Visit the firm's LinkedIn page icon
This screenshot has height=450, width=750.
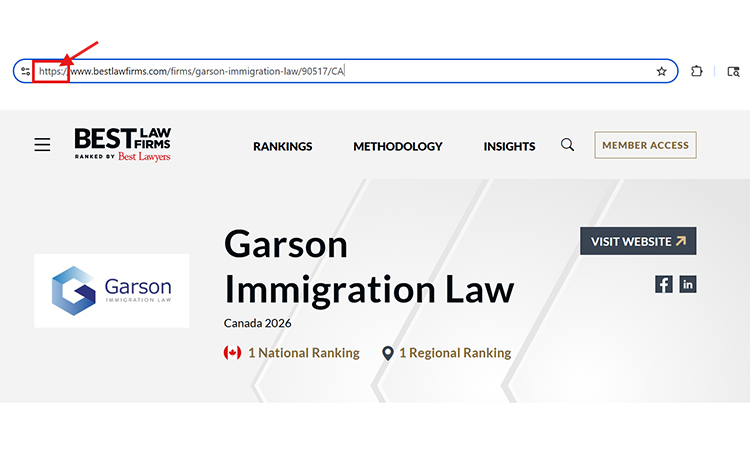coord(687,284)
